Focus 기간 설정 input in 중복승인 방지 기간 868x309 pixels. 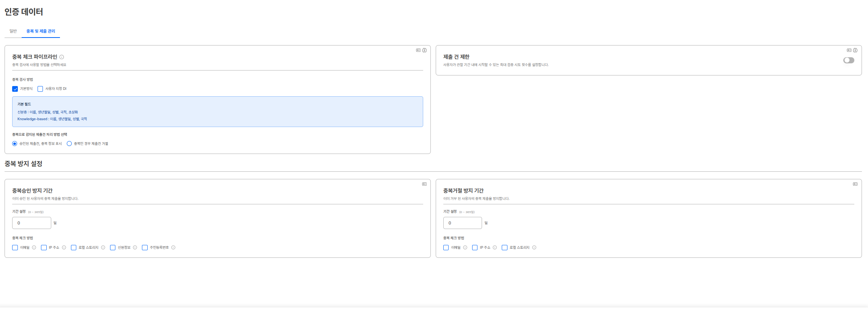click(x=32, y=223)
